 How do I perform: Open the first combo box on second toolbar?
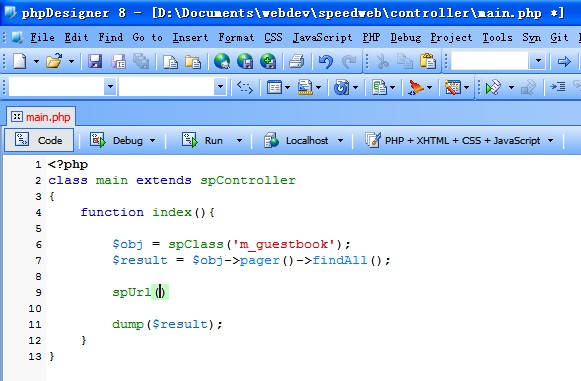pyautogui.click(x=110, y=87)
